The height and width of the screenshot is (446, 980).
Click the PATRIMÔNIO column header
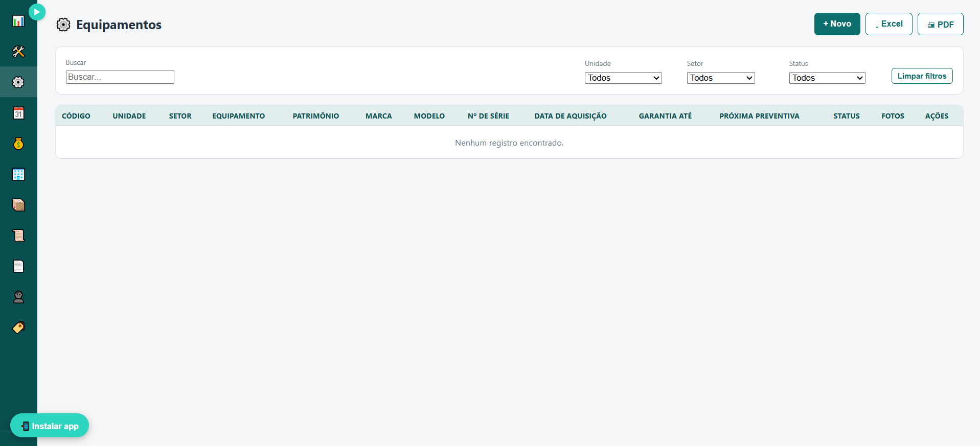[316, 116]
